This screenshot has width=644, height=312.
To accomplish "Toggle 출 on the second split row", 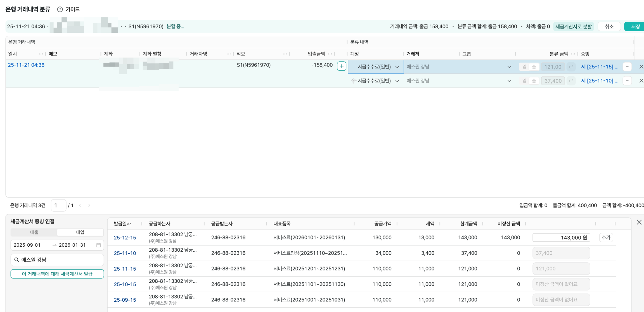I will 534,81.
